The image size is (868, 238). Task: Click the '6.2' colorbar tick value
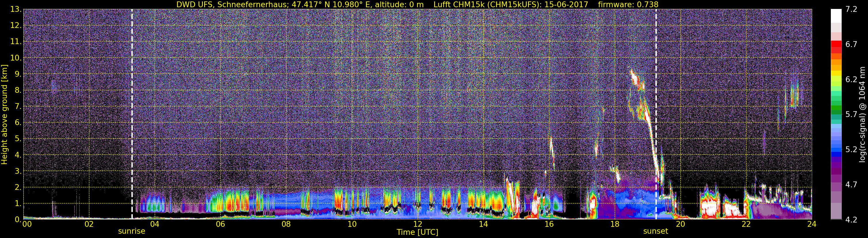[x=851, y=80]
